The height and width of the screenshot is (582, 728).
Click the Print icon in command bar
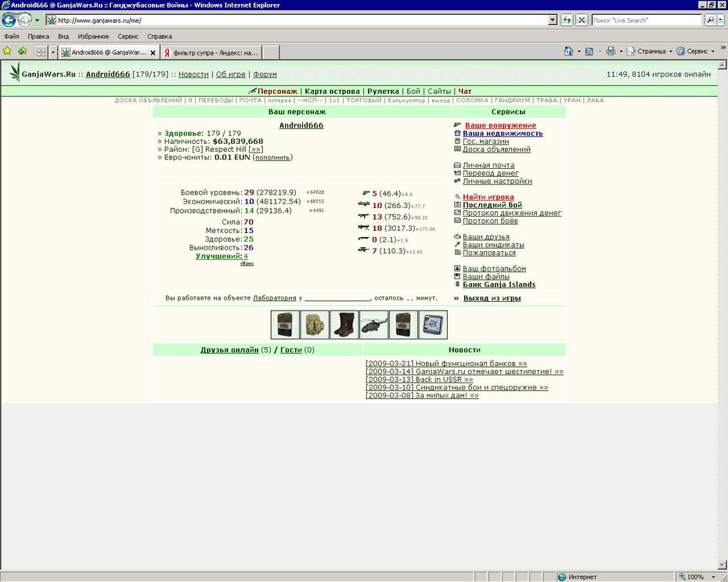(x=611, y=52)
